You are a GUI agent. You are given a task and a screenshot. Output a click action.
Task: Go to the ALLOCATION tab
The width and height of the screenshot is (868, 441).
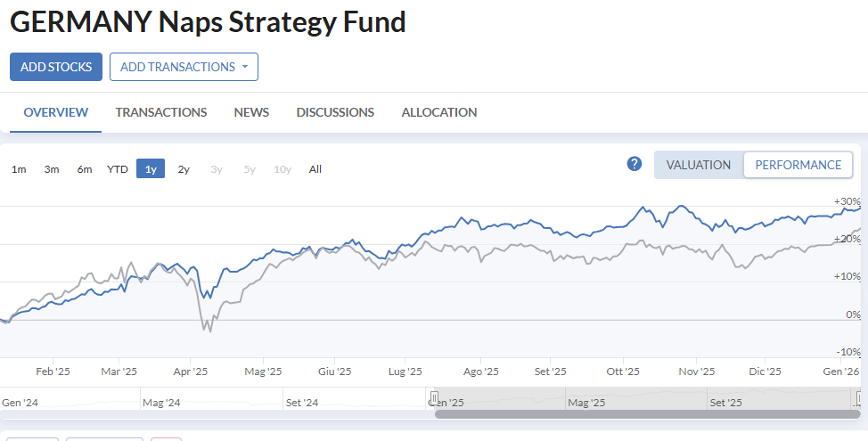(x=439, y=112)
